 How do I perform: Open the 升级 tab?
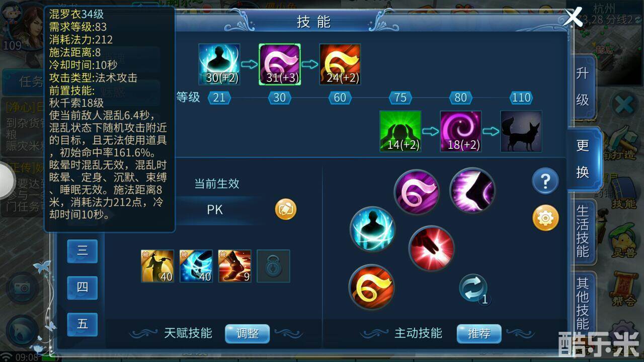[582, 86]
